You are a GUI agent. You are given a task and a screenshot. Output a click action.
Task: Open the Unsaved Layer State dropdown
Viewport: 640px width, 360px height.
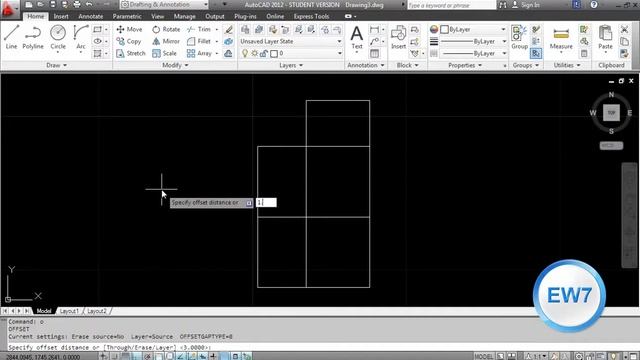[291, 41]
